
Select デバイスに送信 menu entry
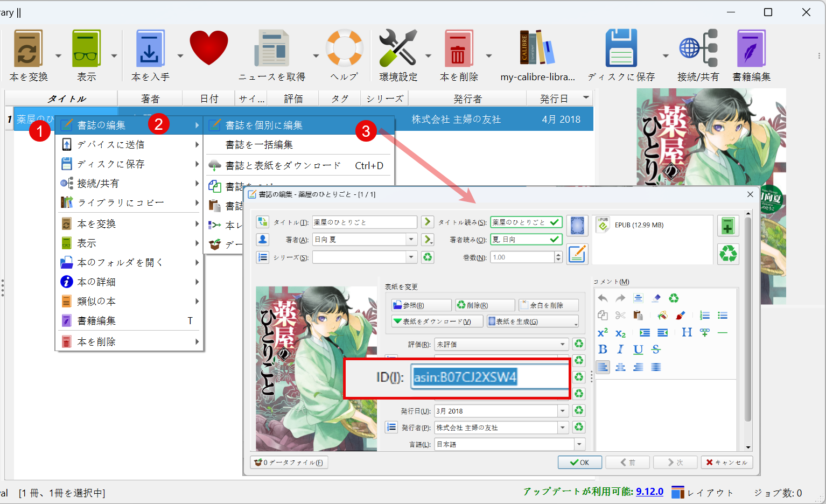click(129, 145)
